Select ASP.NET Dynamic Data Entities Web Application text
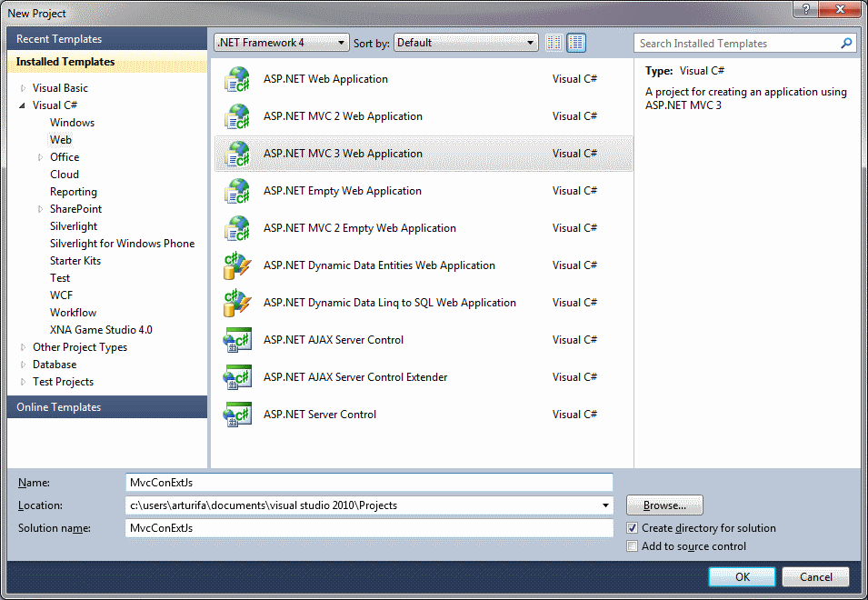 (x=379, y=265)
